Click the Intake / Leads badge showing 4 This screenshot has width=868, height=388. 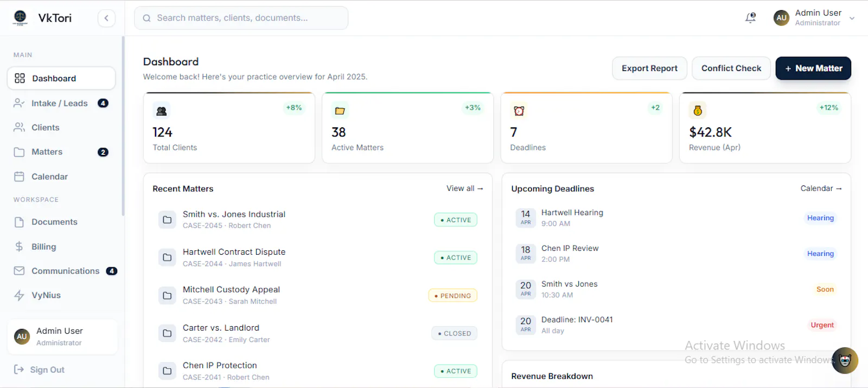103,103
